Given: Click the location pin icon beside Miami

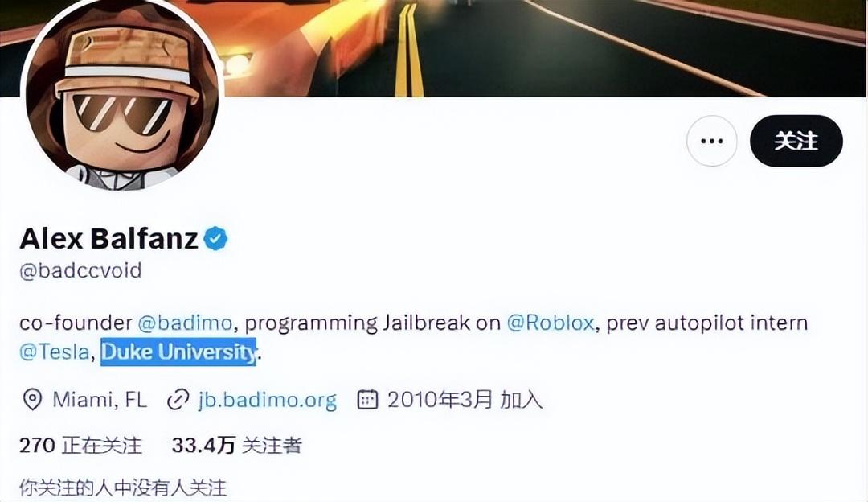Looking at the screenshot, I should pos(32,400).
